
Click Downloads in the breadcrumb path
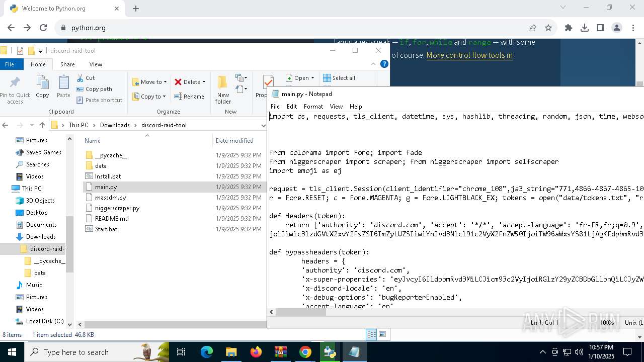point(115,125)
